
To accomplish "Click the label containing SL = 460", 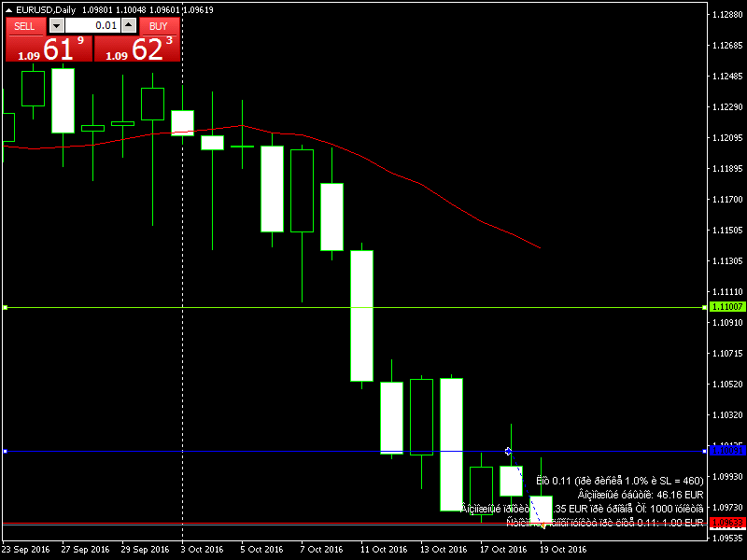I will click(x=620, y=481).
